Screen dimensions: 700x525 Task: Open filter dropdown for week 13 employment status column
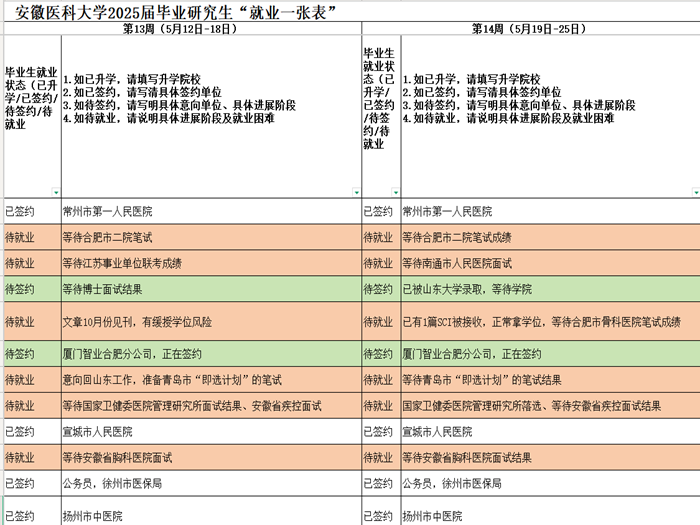coord(56,193)
